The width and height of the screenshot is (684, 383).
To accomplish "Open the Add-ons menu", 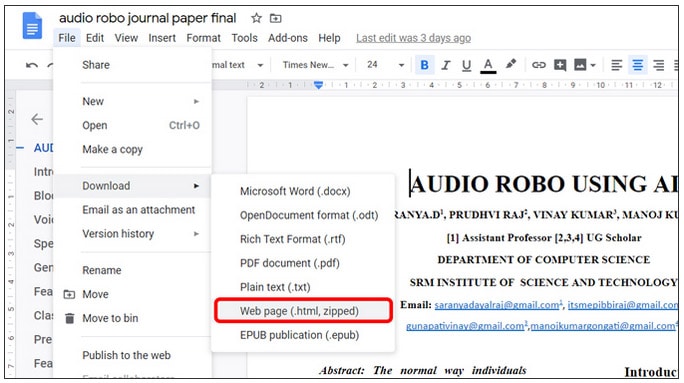I will coord(287,38).
